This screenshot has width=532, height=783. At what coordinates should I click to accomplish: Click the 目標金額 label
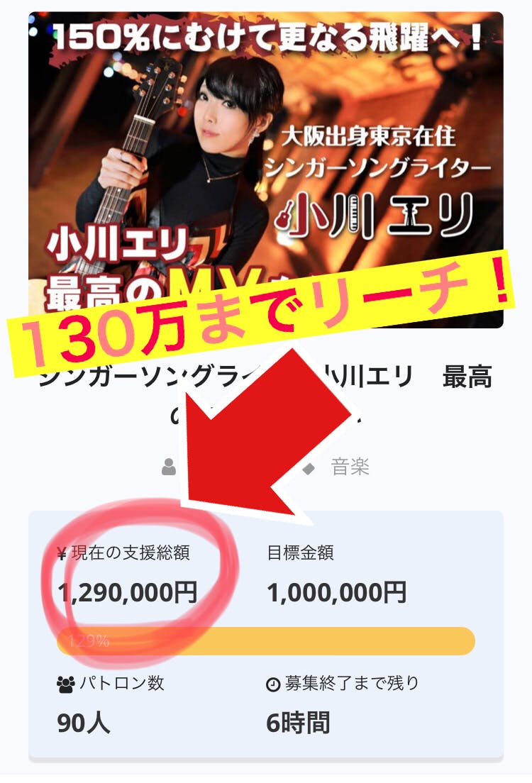tap(300, 553)
